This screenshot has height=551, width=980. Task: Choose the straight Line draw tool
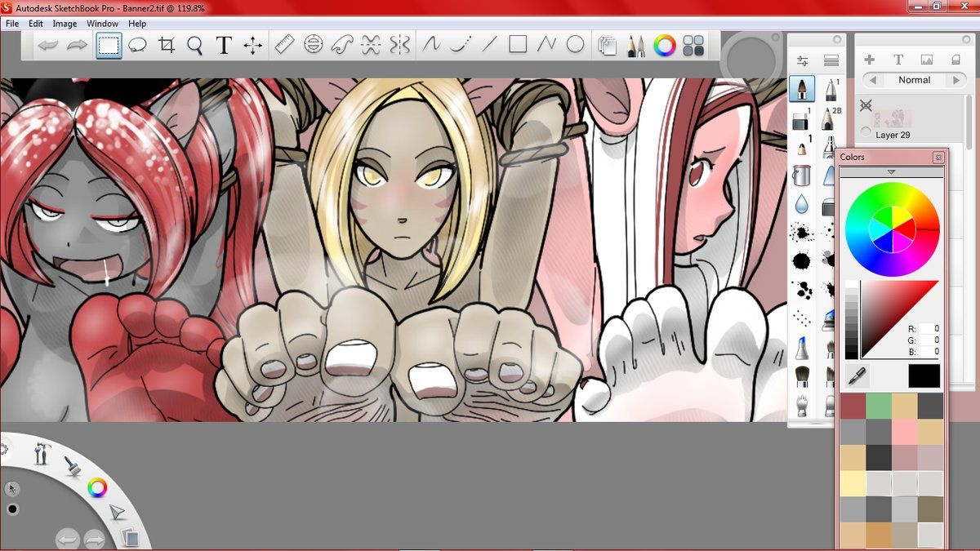point(489,44)
